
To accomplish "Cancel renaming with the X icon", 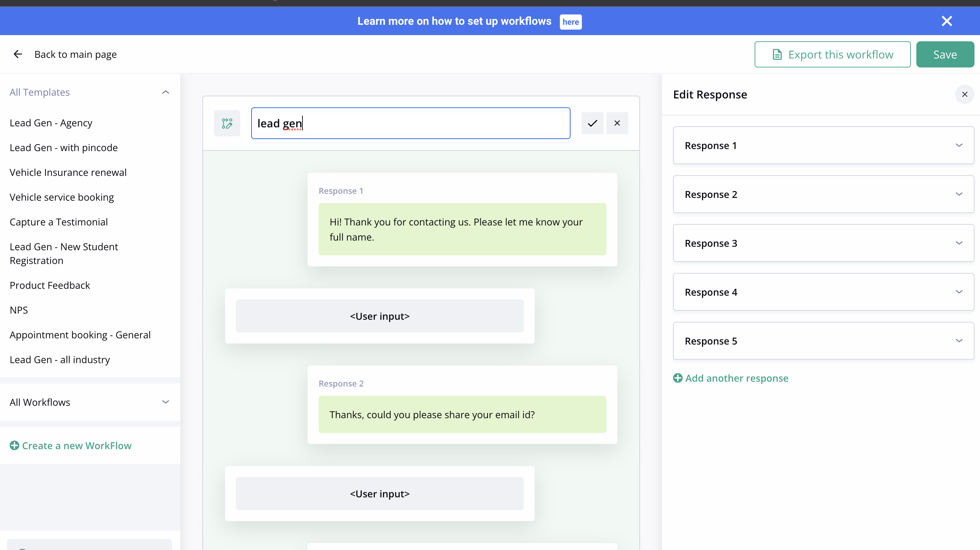I will tap(617, 123).
